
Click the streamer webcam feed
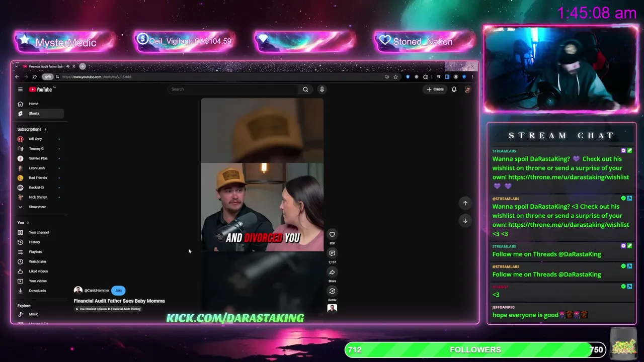click(561, 69)
